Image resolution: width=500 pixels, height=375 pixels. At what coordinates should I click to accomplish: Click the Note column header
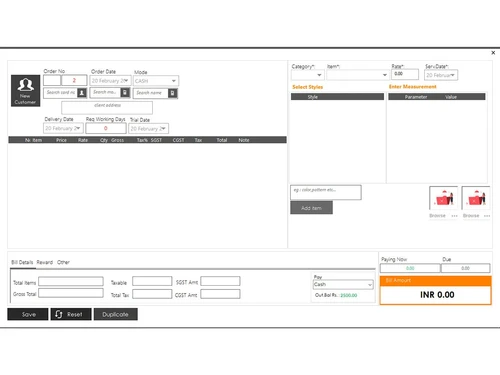pos(244,140)
